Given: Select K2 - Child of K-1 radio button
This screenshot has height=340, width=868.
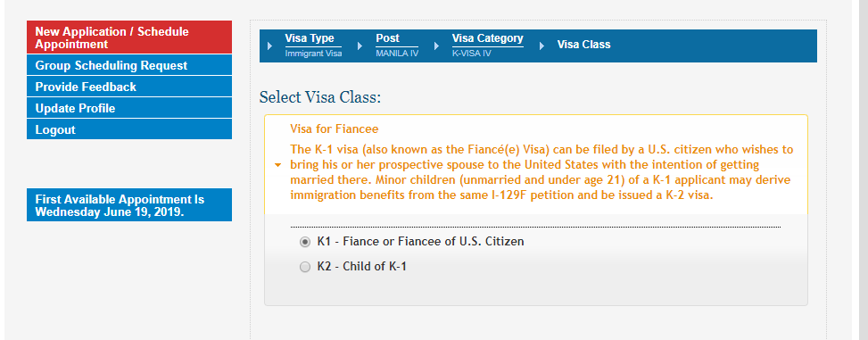Looking at the screenshot, I should pyautogui.click(x=305, y=267).
